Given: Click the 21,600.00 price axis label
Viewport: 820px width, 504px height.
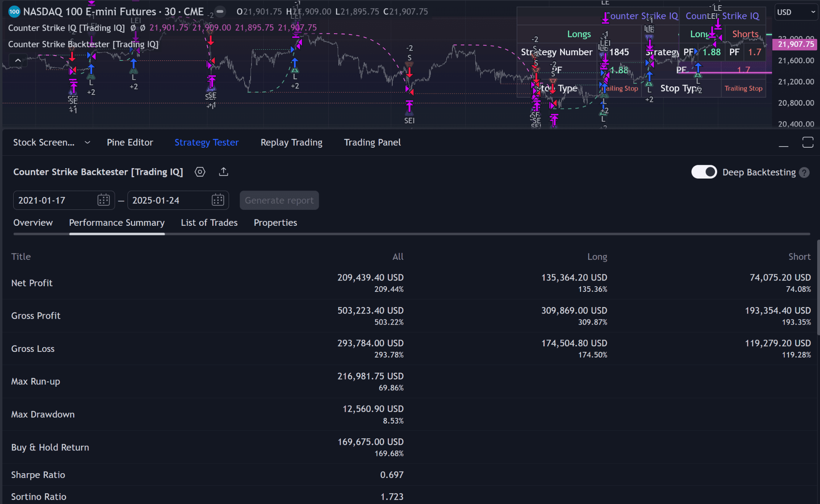Looking at the screenshot, I should pyautogui.click(x=796, y=60).
